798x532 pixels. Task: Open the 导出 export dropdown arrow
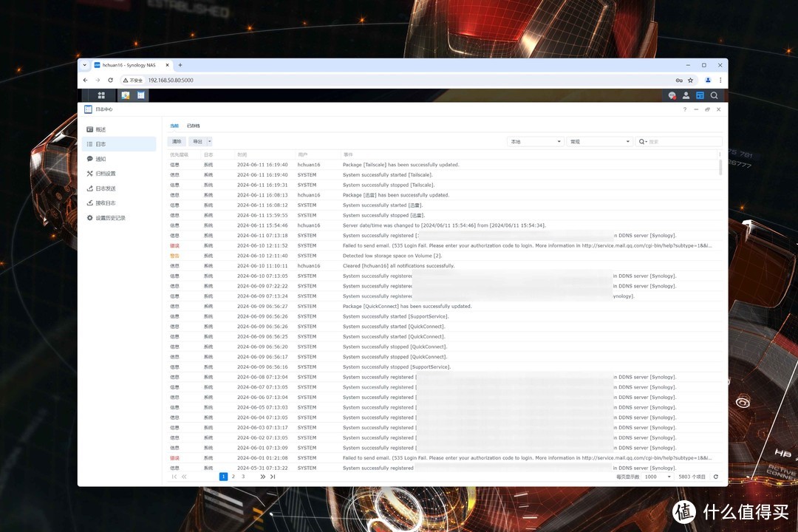coord(210,141)
